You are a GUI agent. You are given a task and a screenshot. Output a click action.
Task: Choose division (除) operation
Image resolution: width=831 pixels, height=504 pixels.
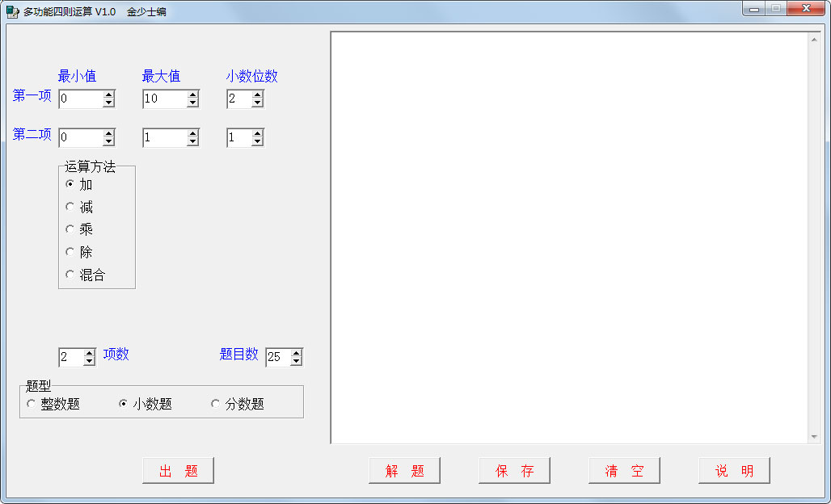click(70, 252)
